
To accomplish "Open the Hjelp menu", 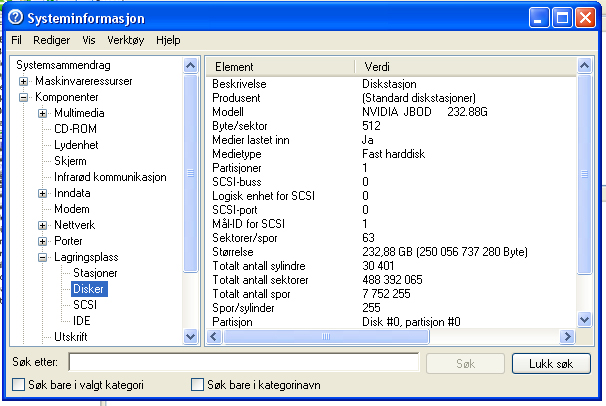I will pyautogui.click(x=168, y=40).
